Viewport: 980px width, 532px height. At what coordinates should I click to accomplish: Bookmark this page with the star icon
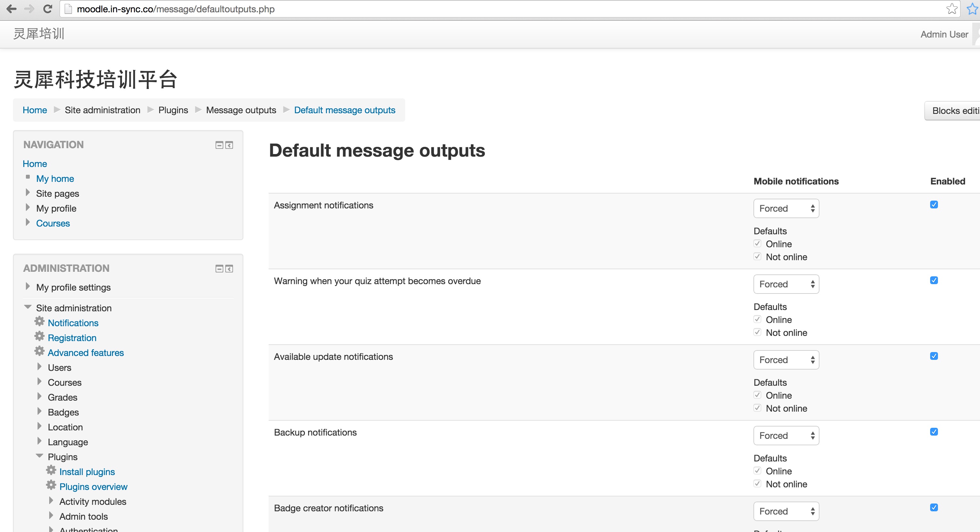(952, 9)
